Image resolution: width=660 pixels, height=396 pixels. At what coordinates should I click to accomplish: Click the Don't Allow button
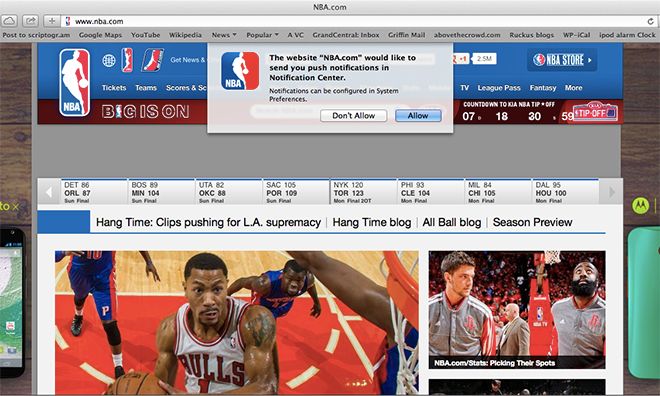tap(354, 116)
